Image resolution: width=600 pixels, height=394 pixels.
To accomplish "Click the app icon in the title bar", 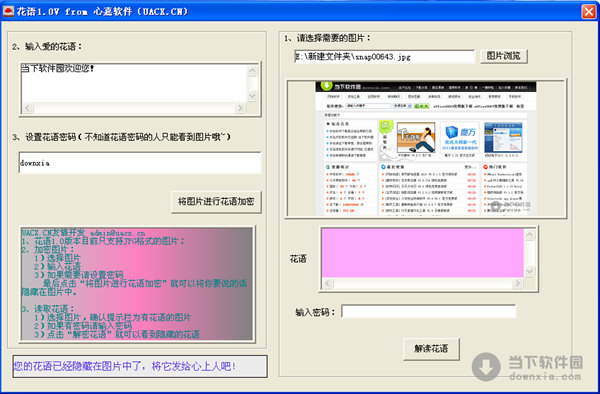I will coord(8,11).
